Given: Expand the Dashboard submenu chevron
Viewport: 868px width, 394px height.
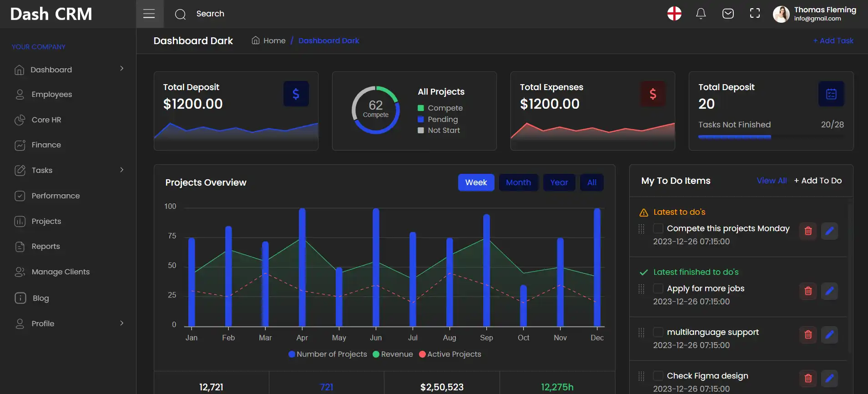Looking at the screenshot, I should click(121, 68).
